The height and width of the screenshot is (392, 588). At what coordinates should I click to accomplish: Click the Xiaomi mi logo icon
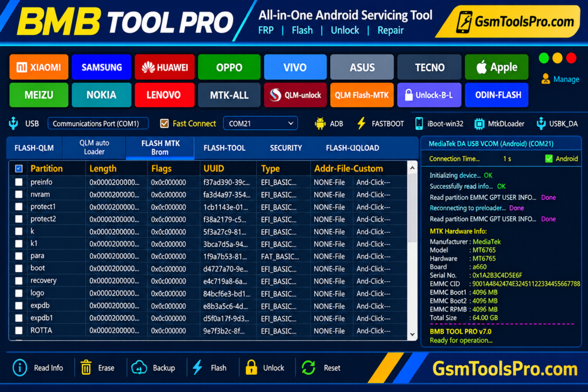(x=22, y=68)
